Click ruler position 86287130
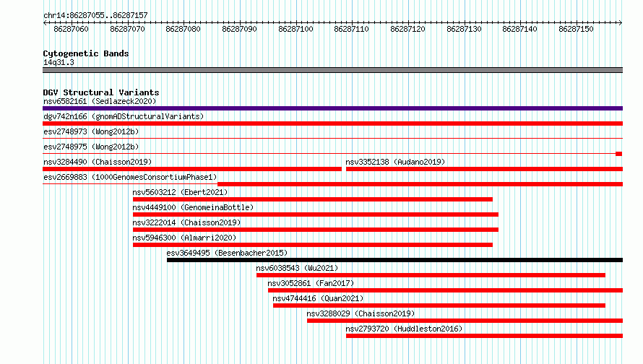Viewport: 643px width, 364px height. click(x=464, y=29)
